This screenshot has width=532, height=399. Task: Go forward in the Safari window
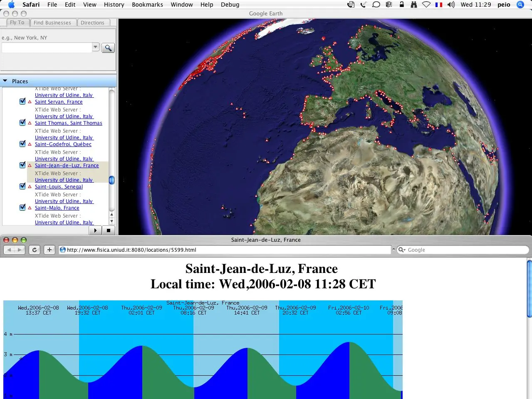(20, 250)
